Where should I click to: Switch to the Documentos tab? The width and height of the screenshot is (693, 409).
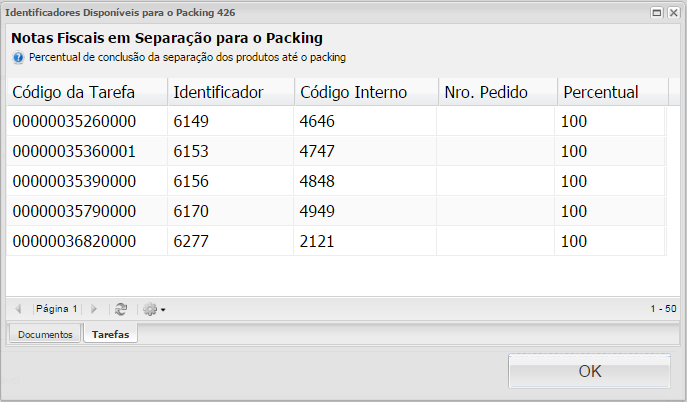[x=45, y=335]
